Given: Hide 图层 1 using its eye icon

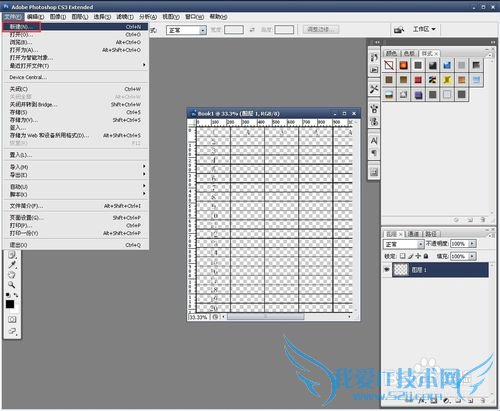Looking at the screenshot, I should point(387,270).
